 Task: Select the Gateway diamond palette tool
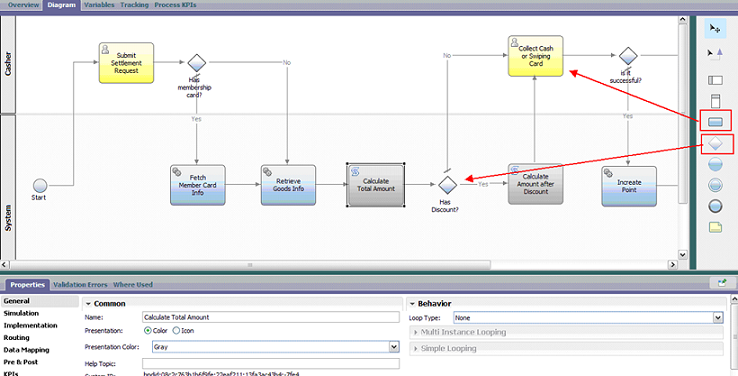[x=715, y=144]
